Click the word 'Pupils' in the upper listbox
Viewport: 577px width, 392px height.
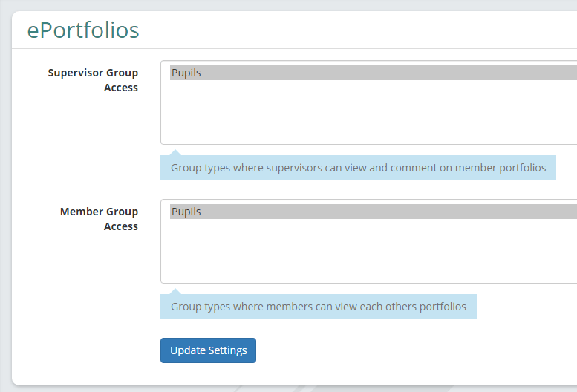tap(186, 73)
